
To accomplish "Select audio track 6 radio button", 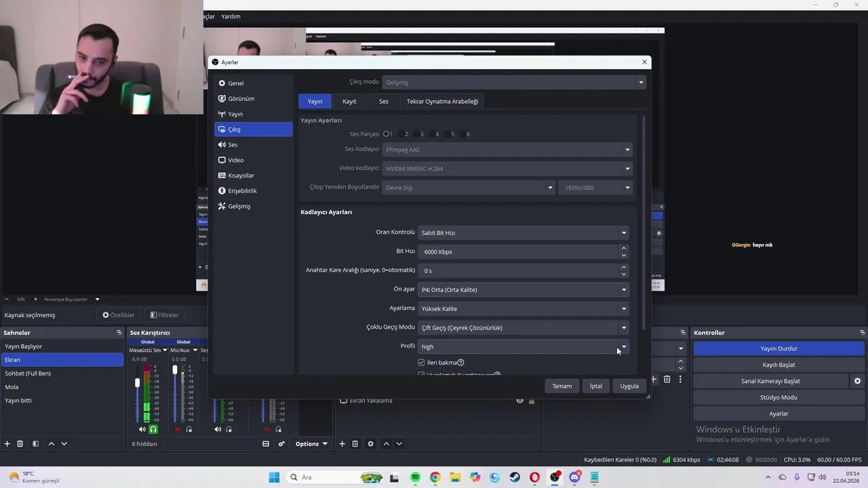I will pyautogui.click(x=464, y=134).
